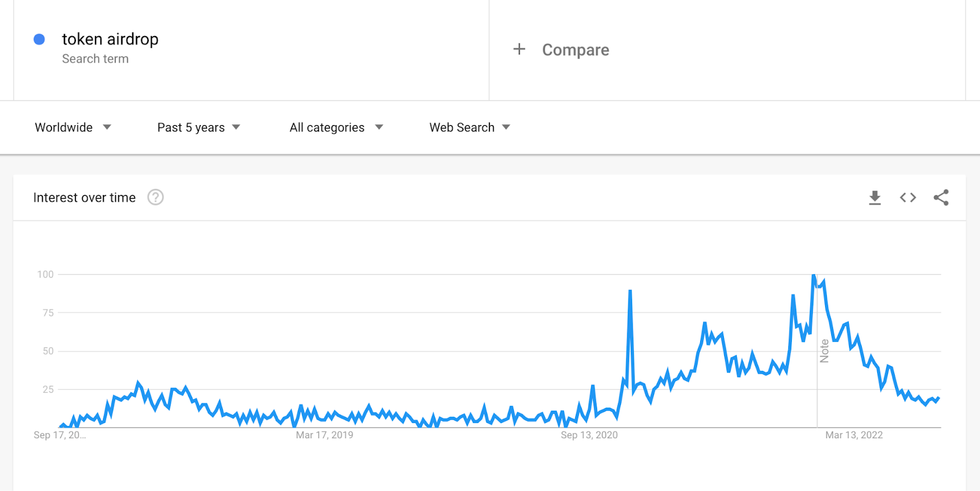Open the Interest over time help icon
980x491 pixels.
(156, 197)
